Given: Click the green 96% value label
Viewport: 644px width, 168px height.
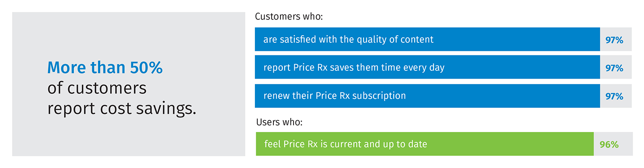Looking at the screenshot, I should 609,144.
